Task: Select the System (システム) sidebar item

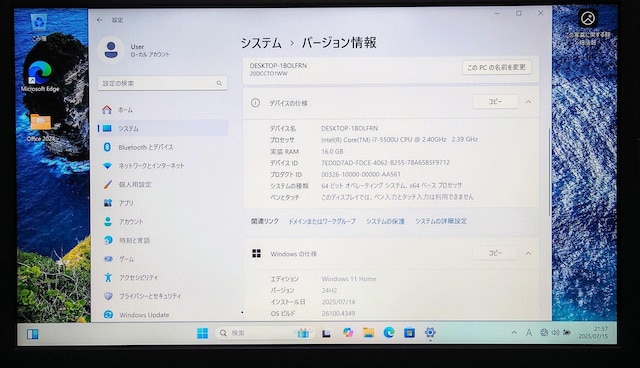Action: [163, 129]
